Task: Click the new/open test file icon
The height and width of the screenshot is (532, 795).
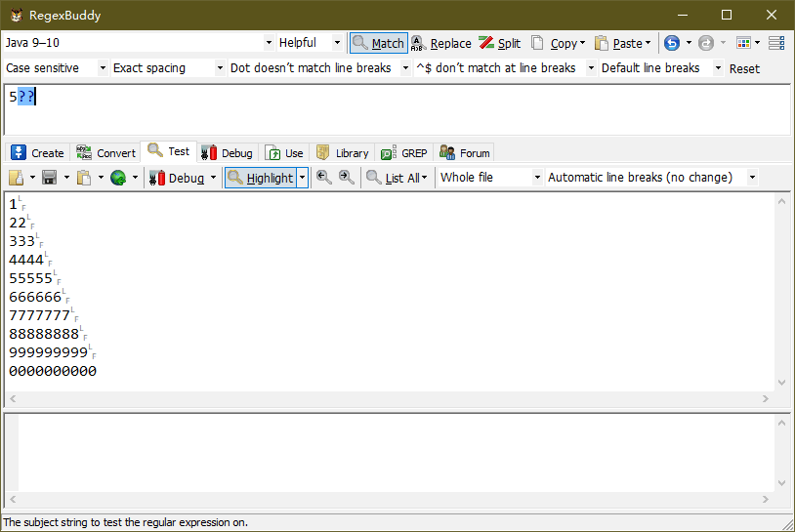Action: [17, 178]
